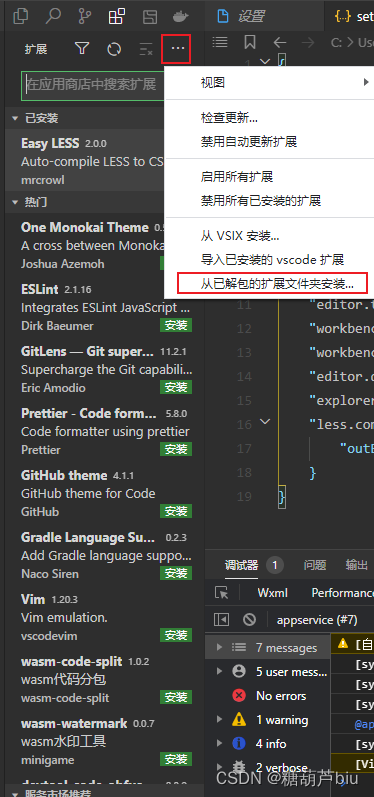Image resolution: width=374 pixels, height=797 pixels.
Task: Click the Docker whale icon
Action: click(180, 16)
